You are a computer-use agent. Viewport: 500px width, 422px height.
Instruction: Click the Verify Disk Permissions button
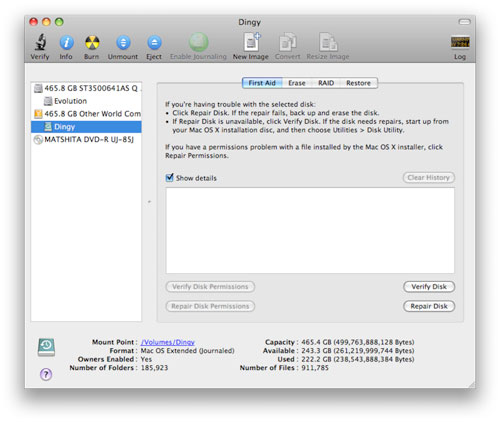(210, 287)
